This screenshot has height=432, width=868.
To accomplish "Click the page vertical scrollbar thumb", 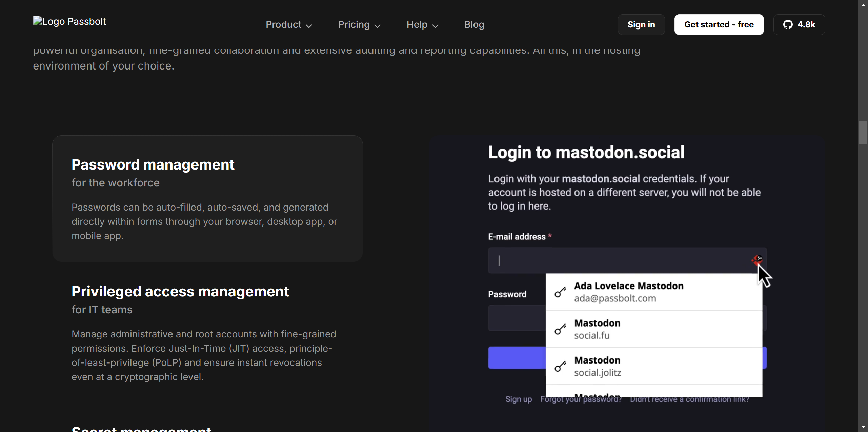I will coord(863,133).
